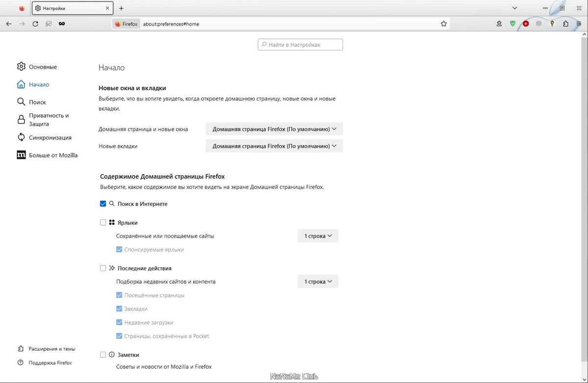
Task: Enable the Заметки checkbox
Action: coord(103,355)
